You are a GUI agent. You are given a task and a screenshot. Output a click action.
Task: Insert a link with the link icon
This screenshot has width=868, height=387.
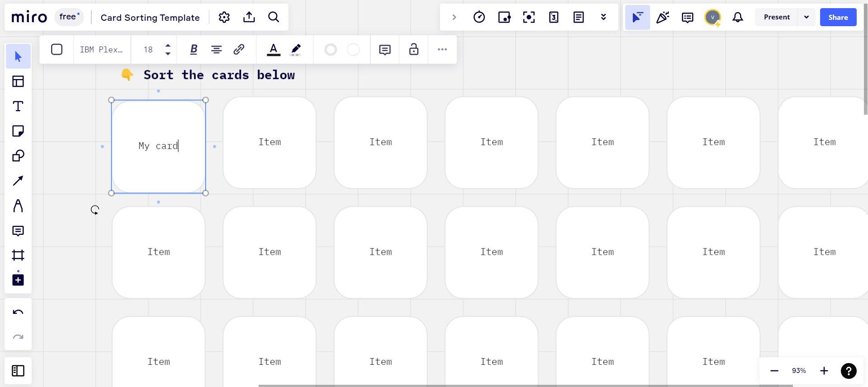tap(239, 49)
